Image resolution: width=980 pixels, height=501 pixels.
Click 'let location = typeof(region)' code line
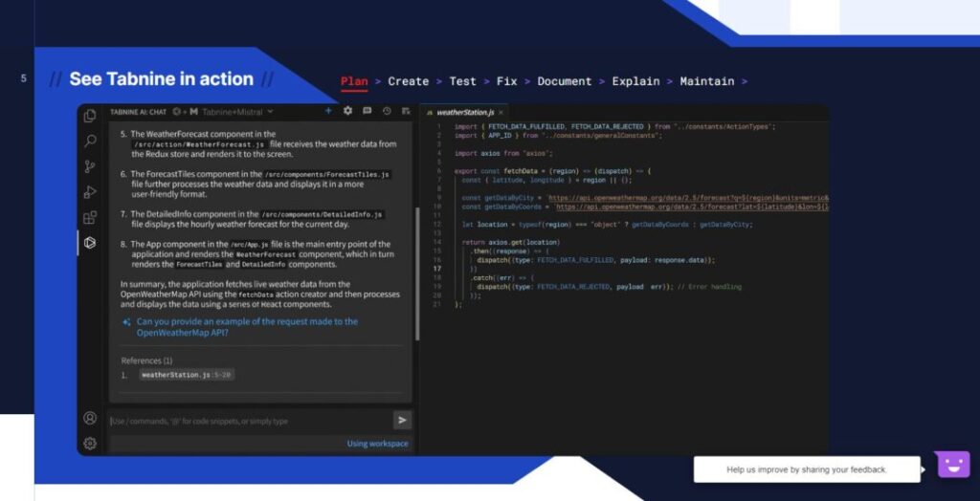(x=608, y=225)
